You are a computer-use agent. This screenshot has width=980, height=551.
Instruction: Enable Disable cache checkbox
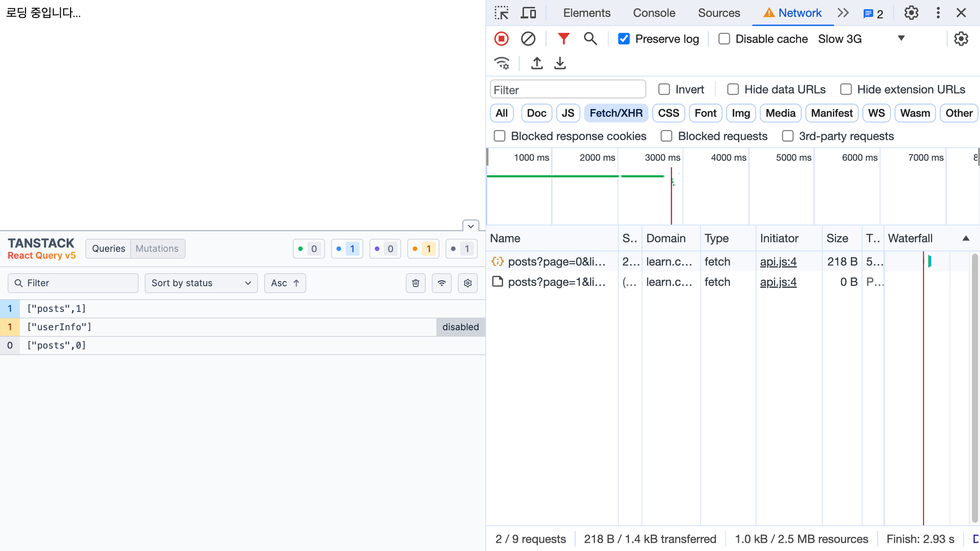(724, 39)
